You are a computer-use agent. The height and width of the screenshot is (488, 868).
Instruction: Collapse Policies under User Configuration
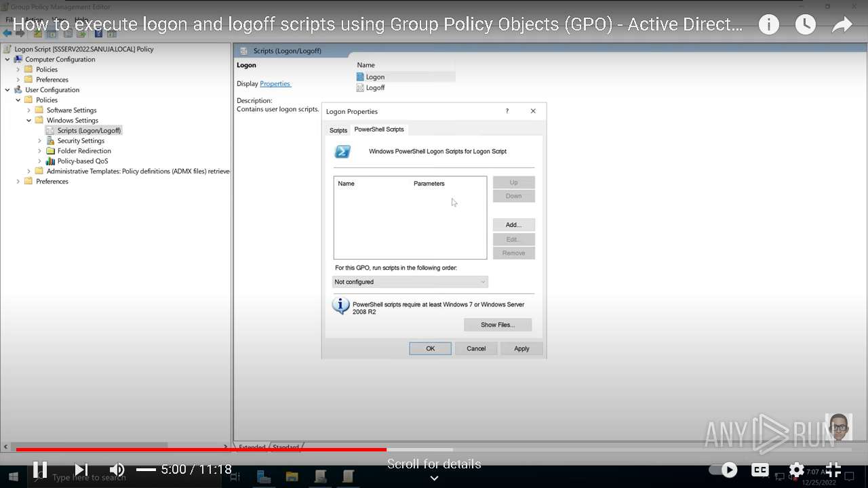18,100
